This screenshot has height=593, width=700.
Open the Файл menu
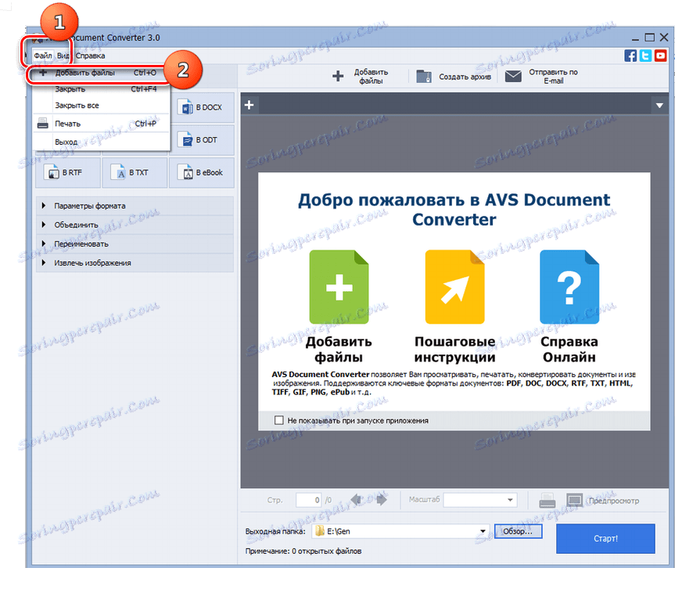[x=43, y=56]
